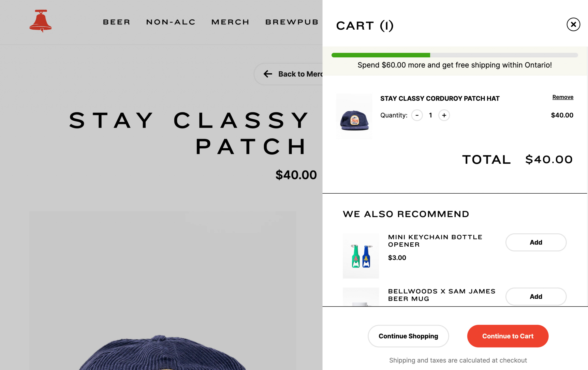This screenshot has width=588, height=370.
Task: Open the BREWPUB menu item
Action: click(x=292, y=22)
